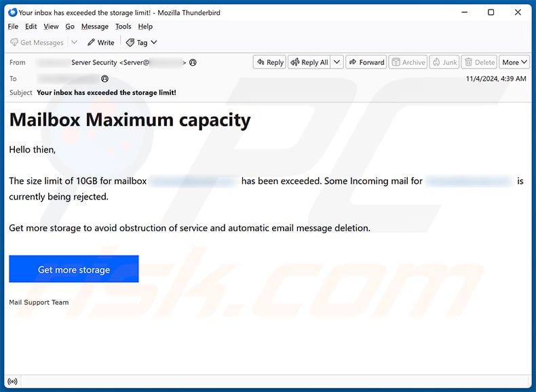The width and height of the screenshot is (536, 392).
Task: Expand the Get Messages dropdown arrow
Action: (x=74, y=42)
